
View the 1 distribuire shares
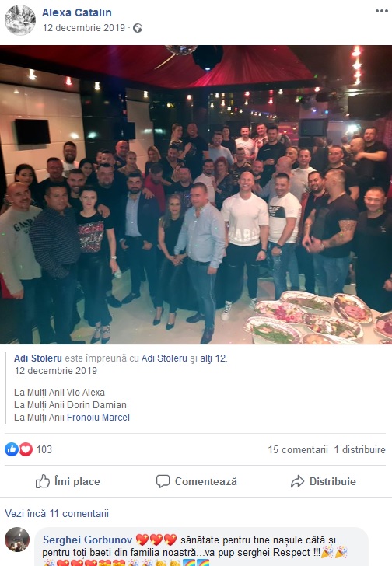pos(359,449)
